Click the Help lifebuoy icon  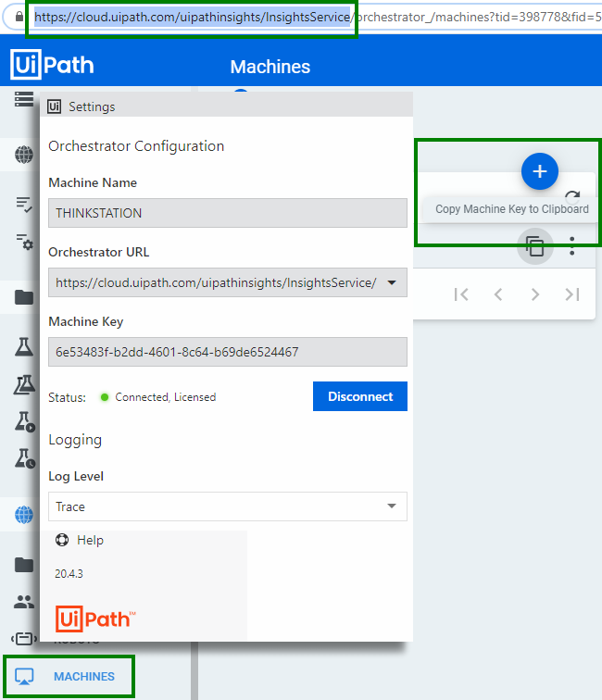[63, 540]
